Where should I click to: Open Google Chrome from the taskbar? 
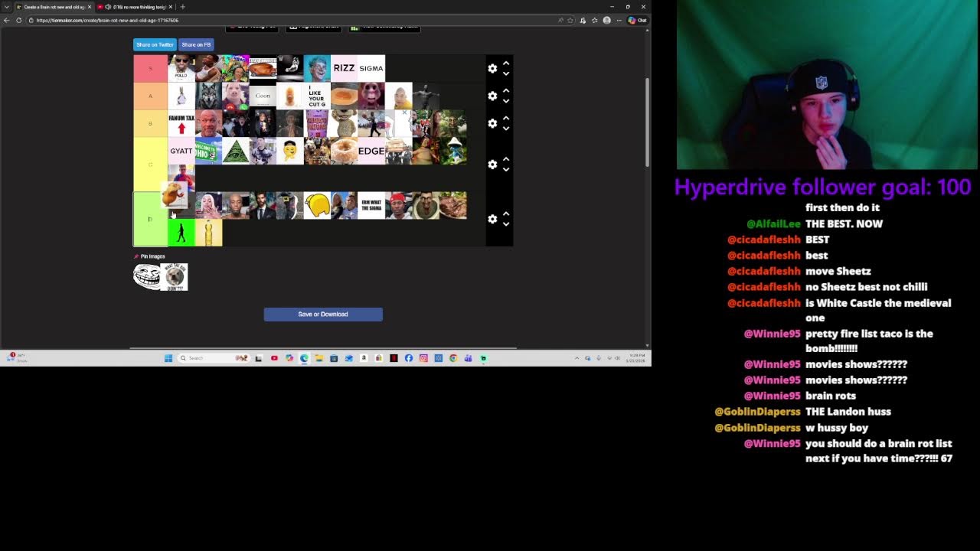[453, 358]
